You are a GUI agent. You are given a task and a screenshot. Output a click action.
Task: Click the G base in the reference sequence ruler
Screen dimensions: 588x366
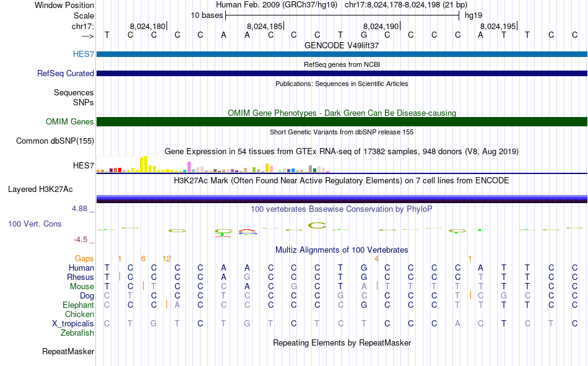click(x=364, y=35)
